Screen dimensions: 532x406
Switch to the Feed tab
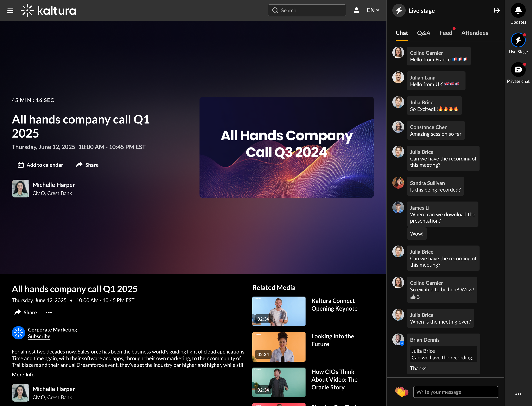coord(446,33)
